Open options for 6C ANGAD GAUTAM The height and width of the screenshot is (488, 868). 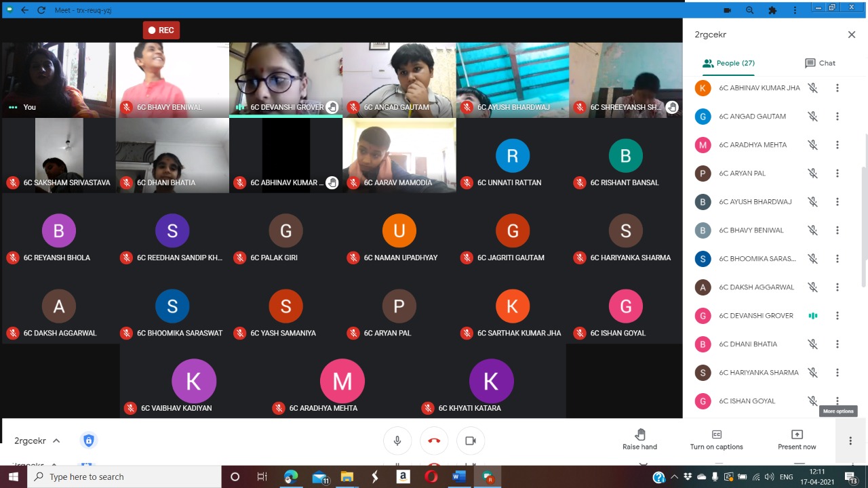pos(837,117)
